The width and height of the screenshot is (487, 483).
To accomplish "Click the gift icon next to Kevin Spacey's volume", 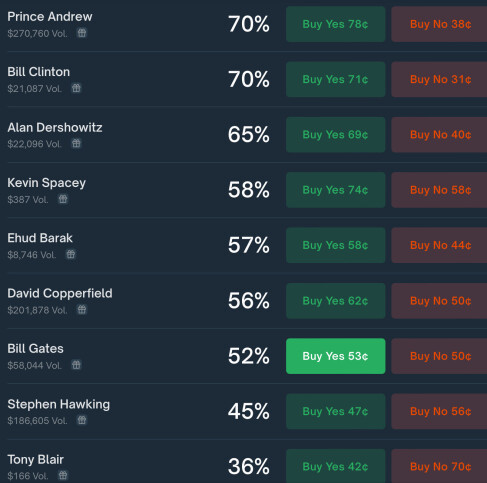I will (63, 199).
